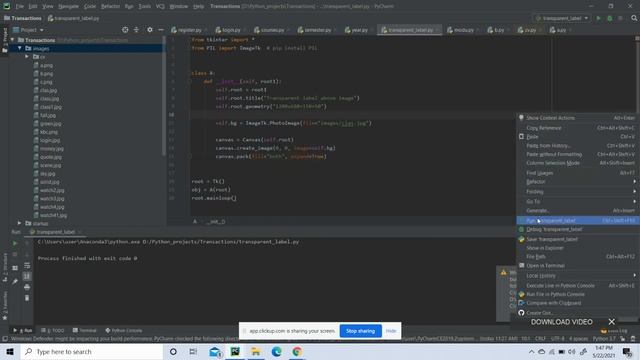Open the TODO tool window
The image size is (640, 360).
(53, 330)
